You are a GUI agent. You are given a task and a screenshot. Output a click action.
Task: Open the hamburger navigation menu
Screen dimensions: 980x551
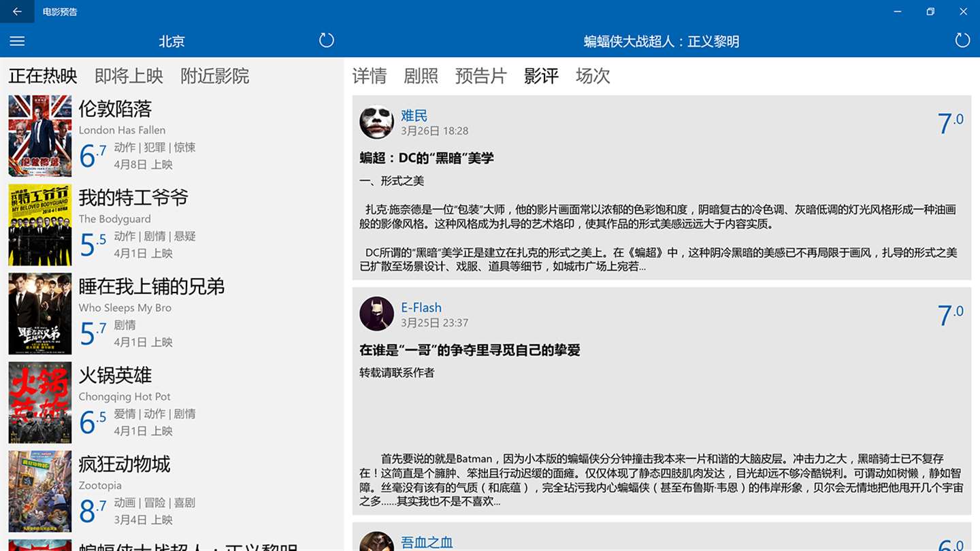17,41
